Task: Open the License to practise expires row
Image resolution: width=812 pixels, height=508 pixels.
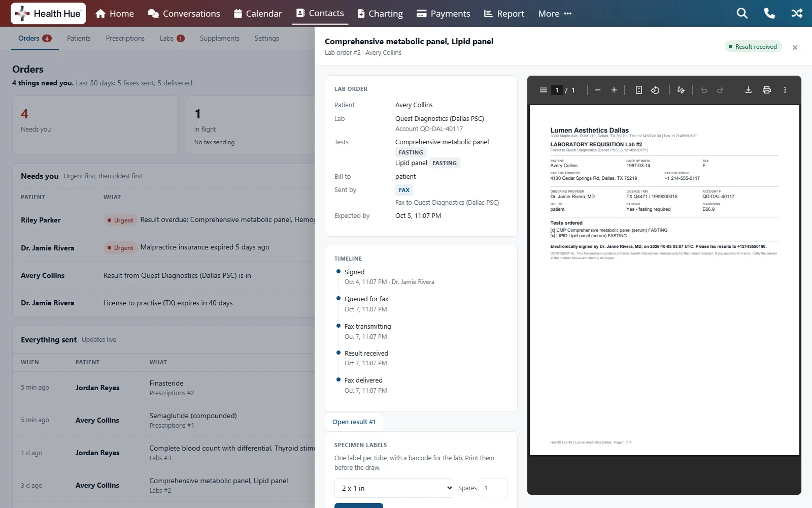Action: pos(164,303)
